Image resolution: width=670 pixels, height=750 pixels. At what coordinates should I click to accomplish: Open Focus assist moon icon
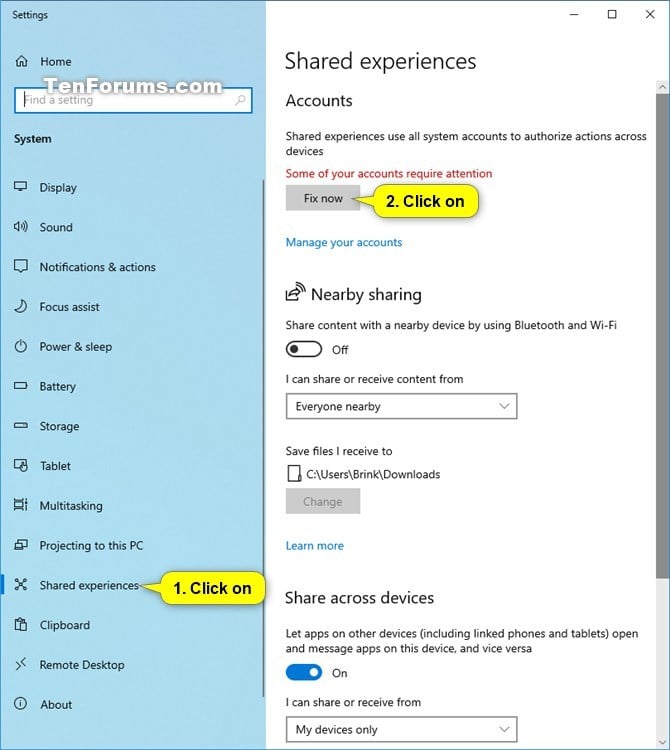21,306
